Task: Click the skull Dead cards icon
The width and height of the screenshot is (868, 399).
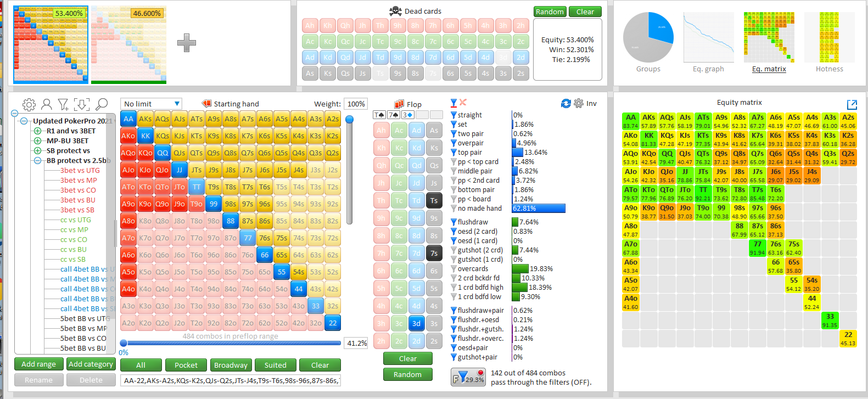Action: (x=395, y=11)
